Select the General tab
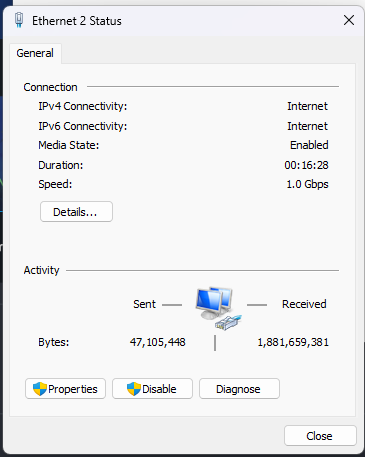The height and width of the screenshot is (457, 365). [x=35, y=53]
